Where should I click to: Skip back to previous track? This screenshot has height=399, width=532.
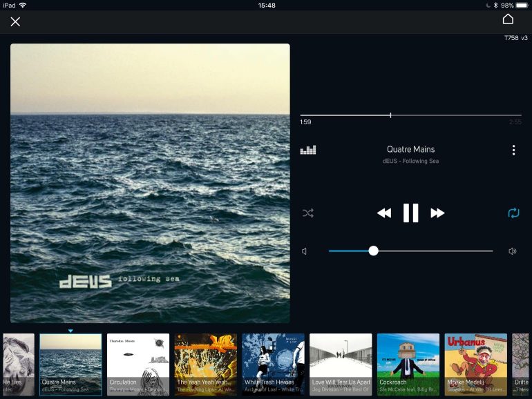pyautogui.click(x=384, y=213)
